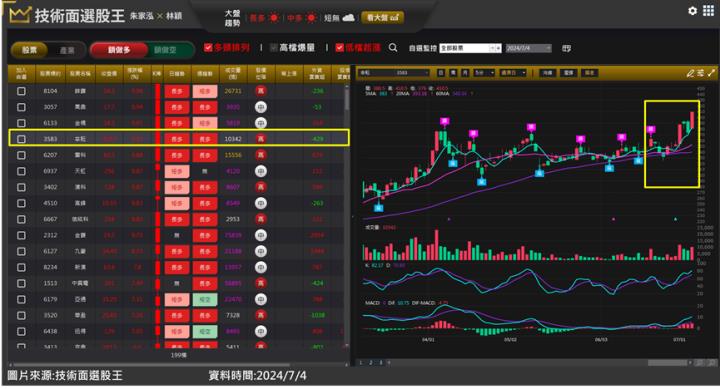The height and width of the screenshot is (389, 720).
Task: Select the 鎖做空 short mode
Action: click(165, 50)
